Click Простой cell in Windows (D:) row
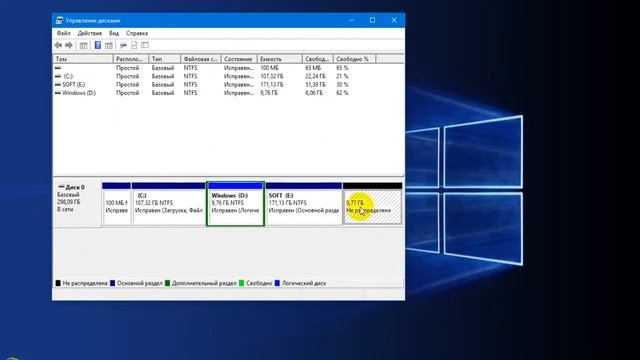Screen dimensions: 640x360 pyautogui.click(x=127, y=93)
